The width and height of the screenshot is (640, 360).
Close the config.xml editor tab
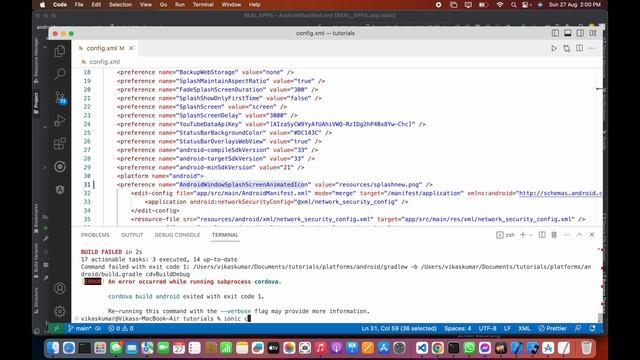[x=131, y=48]
